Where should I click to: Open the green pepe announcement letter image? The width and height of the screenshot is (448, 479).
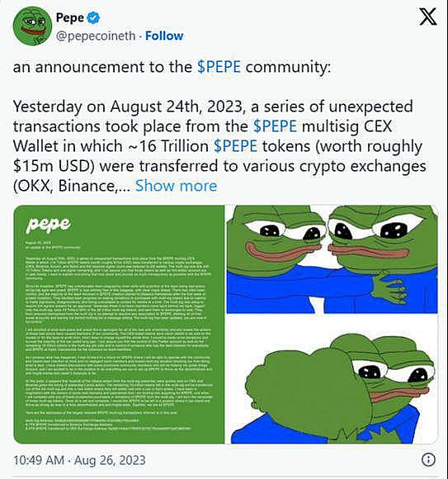click(119, 325)
